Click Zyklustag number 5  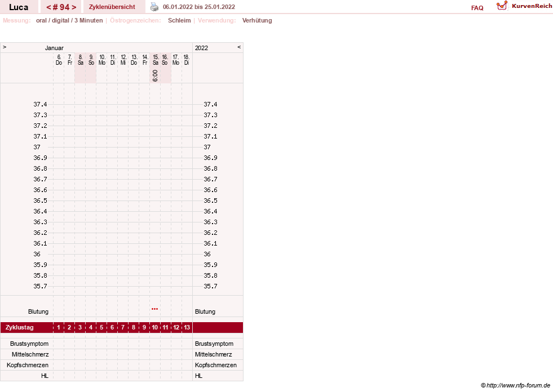coord(101,327)
